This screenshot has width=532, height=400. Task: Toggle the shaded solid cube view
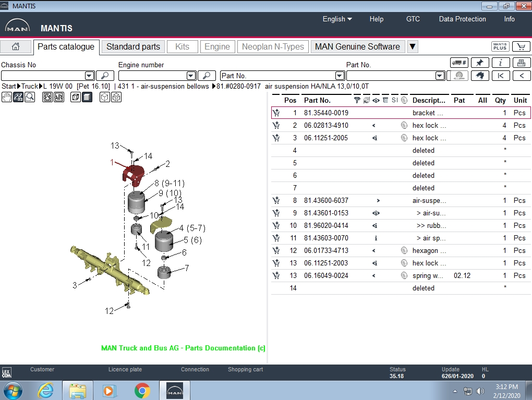tap(87, 97)
